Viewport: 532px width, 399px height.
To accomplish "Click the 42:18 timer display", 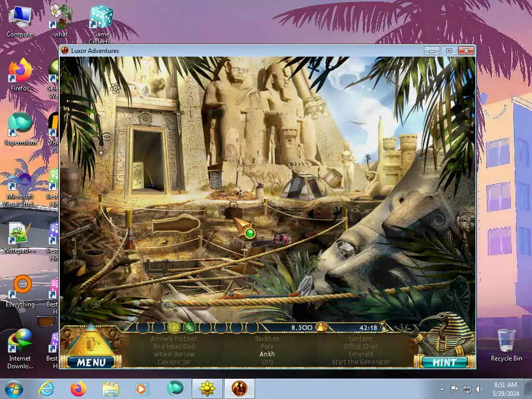I will (x=368, y=328).
